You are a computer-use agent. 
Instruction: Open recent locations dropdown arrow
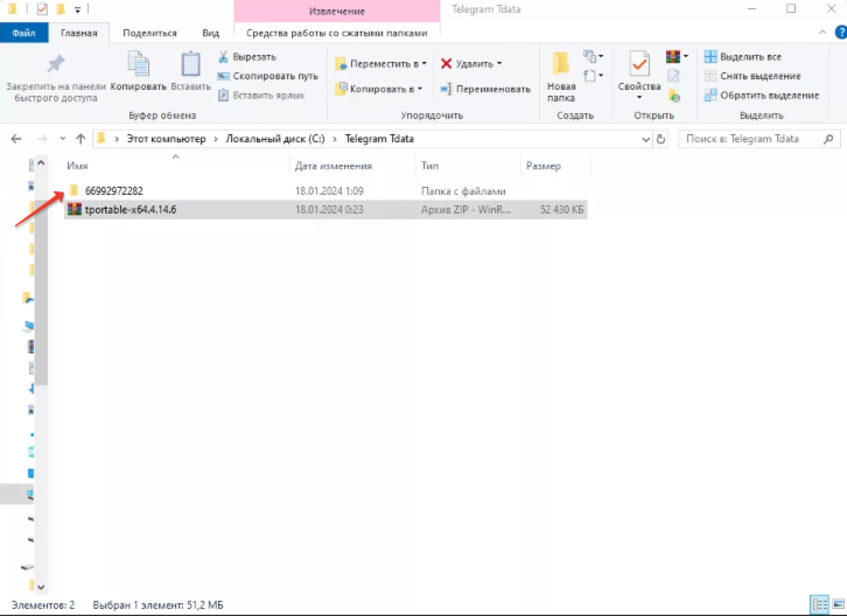(63, 139)
